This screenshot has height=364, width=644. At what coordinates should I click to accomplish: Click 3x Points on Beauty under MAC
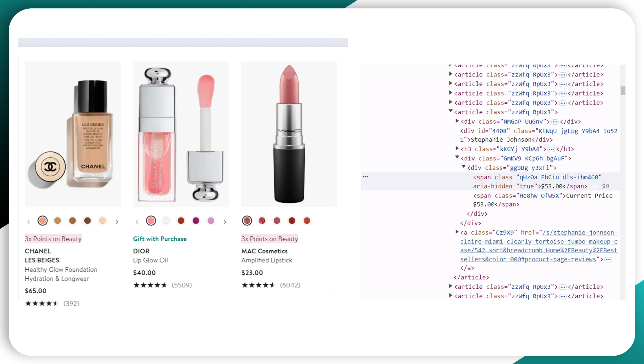[270, 239]
